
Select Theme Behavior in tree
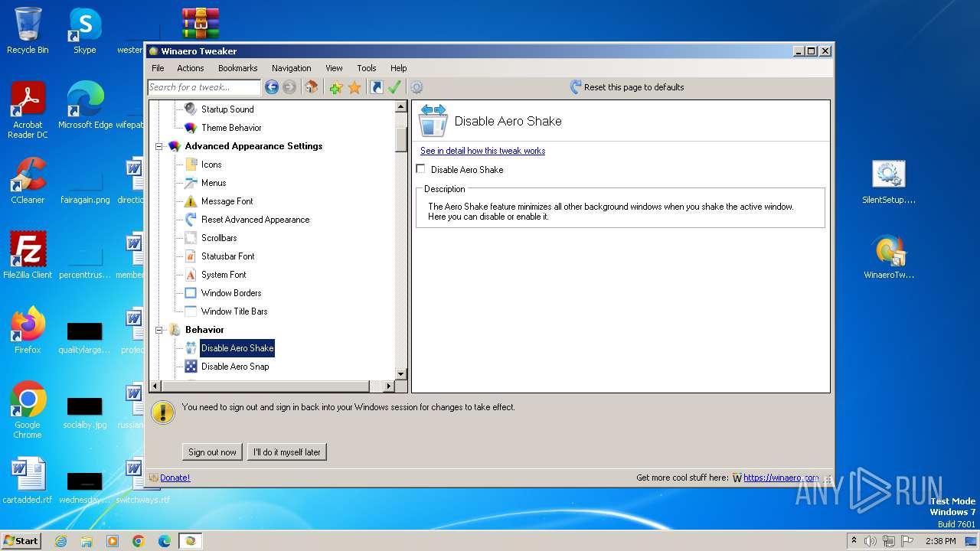point(231,128)
